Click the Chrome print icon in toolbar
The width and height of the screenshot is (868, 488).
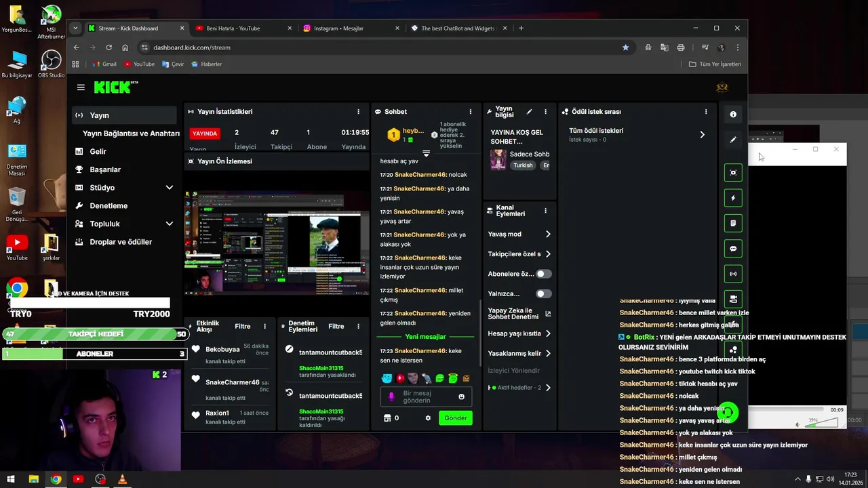(680, 47)
